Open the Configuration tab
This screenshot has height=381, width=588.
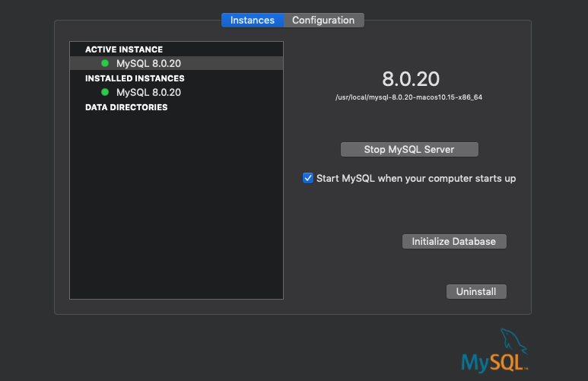click(323, 21)
